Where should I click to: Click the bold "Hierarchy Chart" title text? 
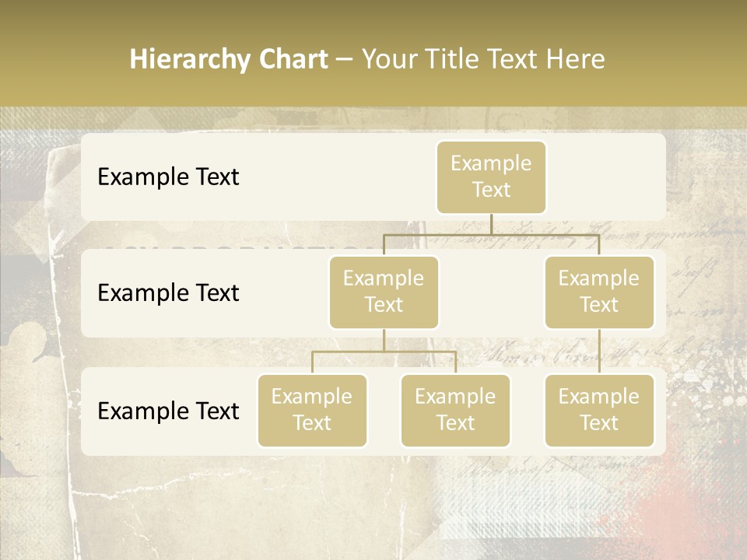(x=229, y=59)
